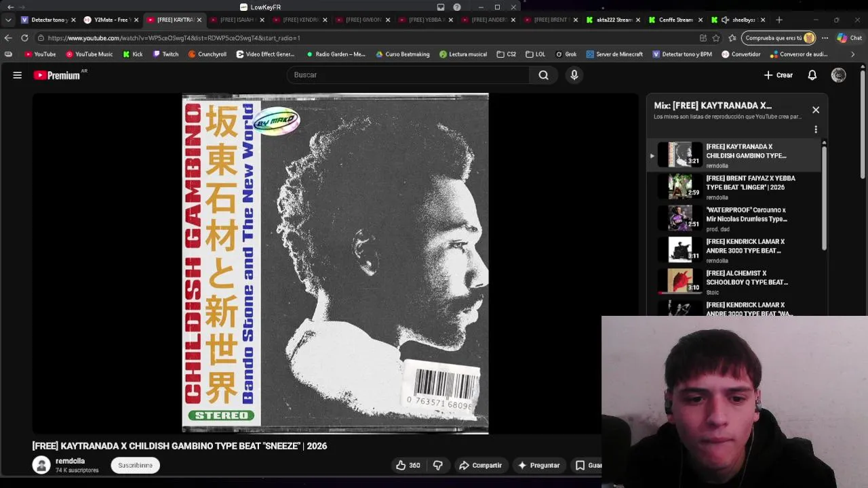This screenshot has width=868, height=488.
Task: Open the YouTube hamburger guide menu
Action: pos(18,75)
